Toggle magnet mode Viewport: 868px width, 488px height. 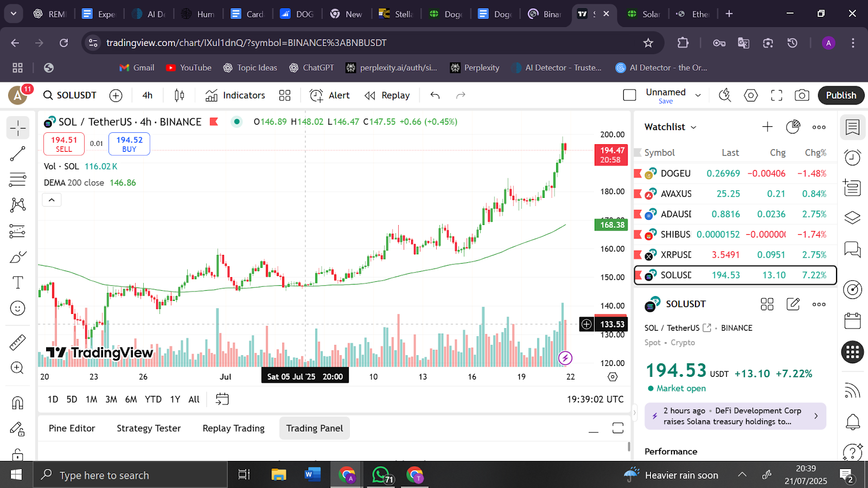click(18, 403)
